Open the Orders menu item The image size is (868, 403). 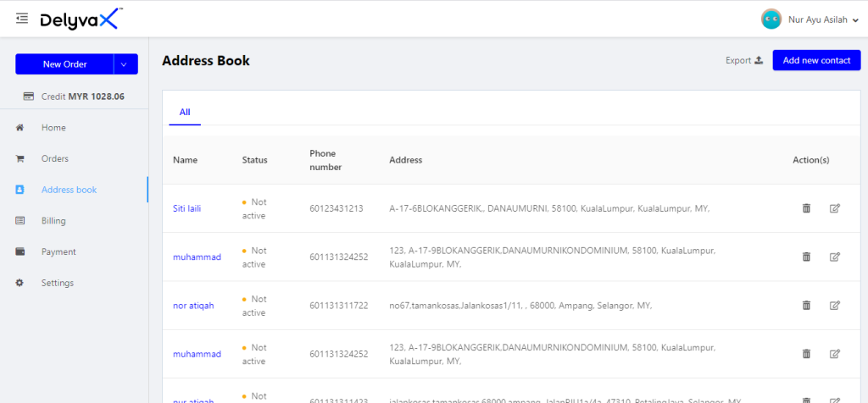55,158
